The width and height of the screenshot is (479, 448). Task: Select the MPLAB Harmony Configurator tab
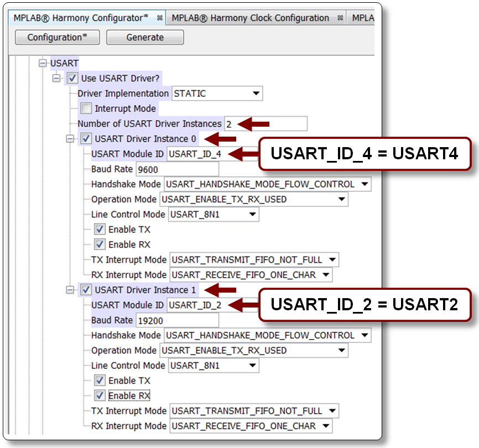pyautogui.click(x=83, y=17)
